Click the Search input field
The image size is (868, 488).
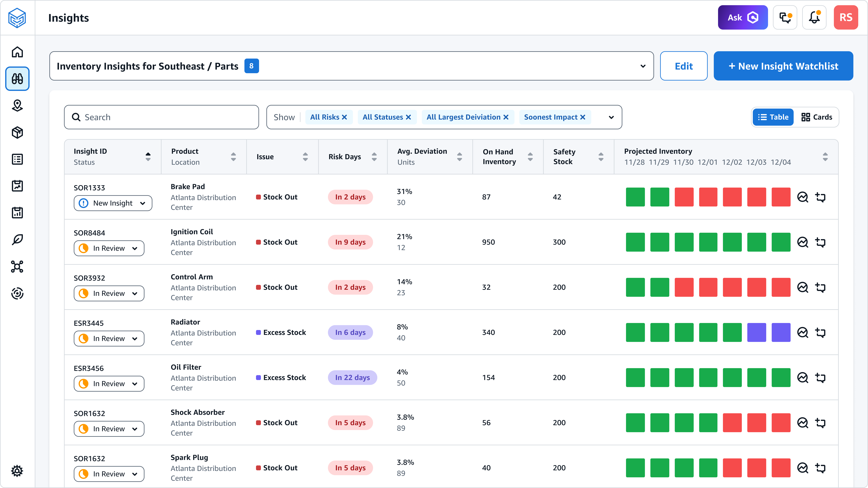point(162,117)
